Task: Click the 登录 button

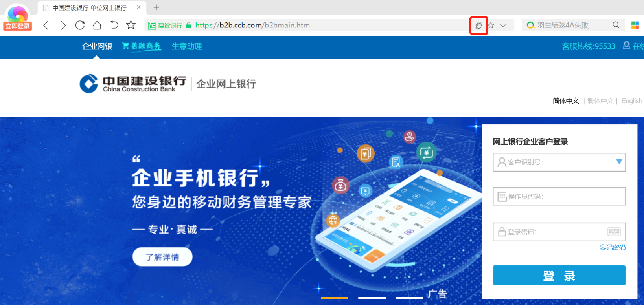Action: pos(559,275)
